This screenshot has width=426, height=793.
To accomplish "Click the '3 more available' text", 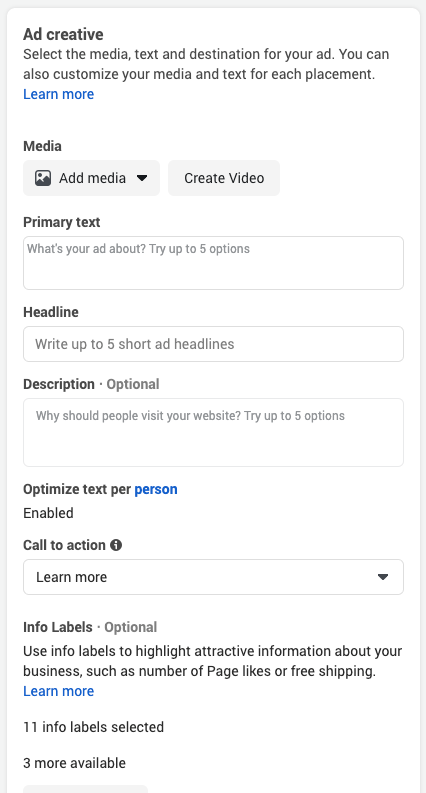I will [x=74, y=763].
